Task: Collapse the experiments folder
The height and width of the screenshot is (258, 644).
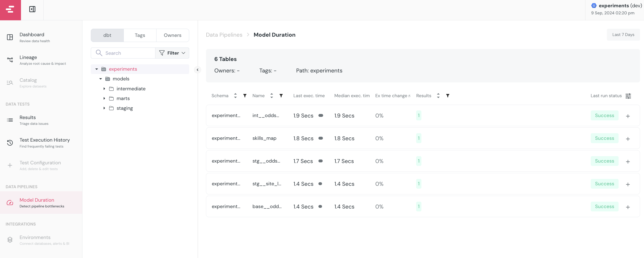Action: (x=97, y=69)
